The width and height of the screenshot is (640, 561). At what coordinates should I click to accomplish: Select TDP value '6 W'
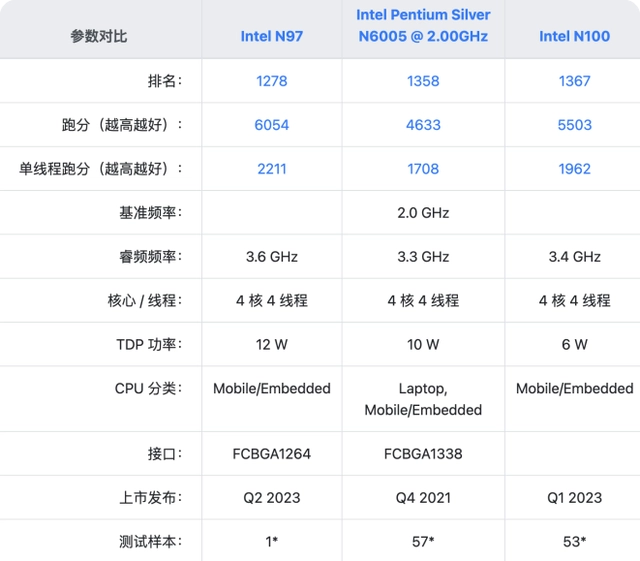tap(574, 345)
